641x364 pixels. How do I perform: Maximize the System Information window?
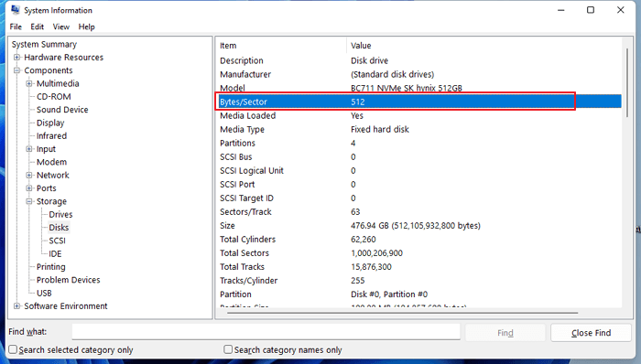coord(591,10)
